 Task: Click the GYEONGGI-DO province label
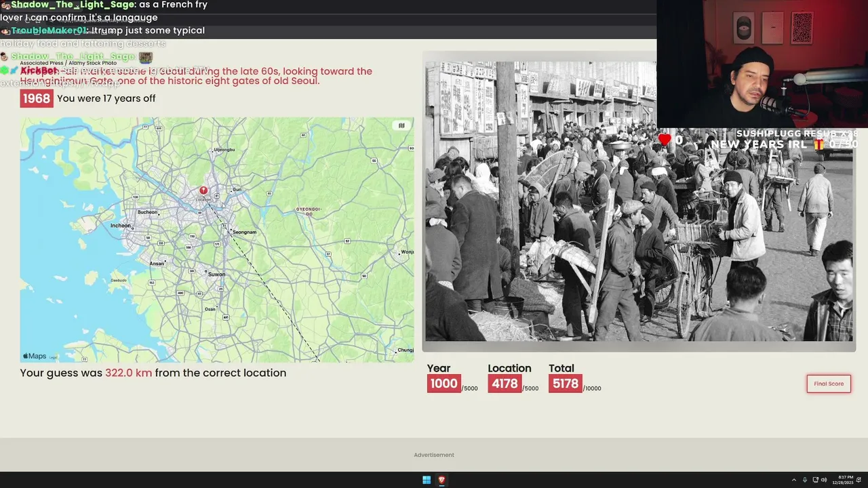click(x=309, y=211)
